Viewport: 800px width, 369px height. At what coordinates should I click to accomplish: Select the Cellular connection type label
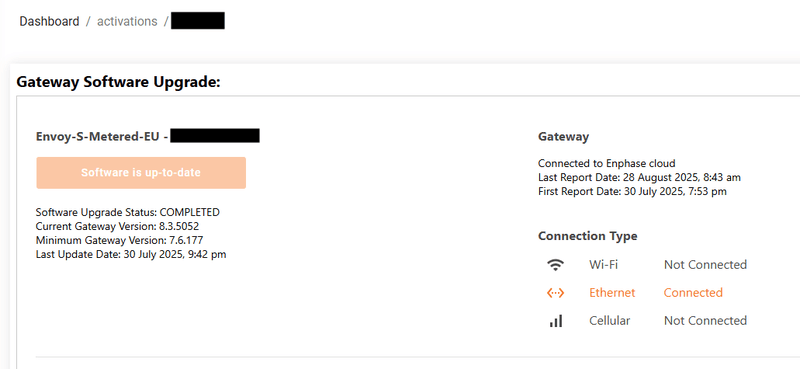[x=609, y=321]
